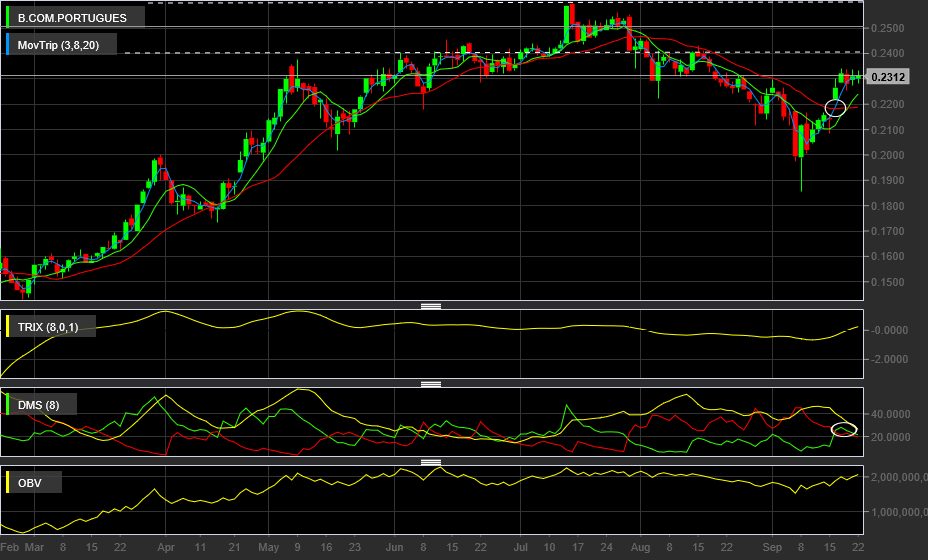Viewport: 928px width, 560px height.
Task: Click the current price tag 0.2312
Action: 888,77
